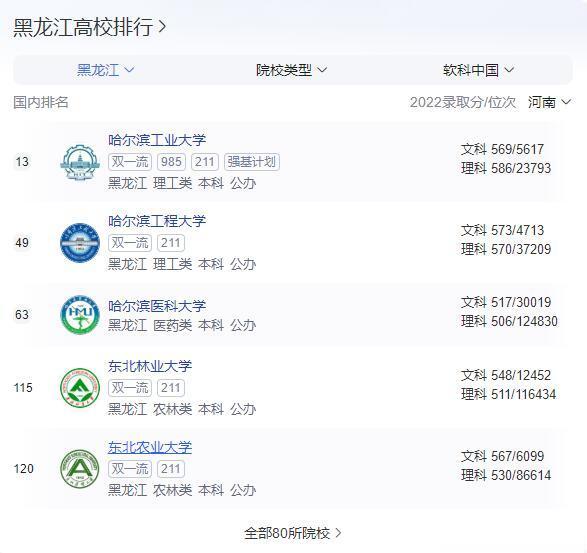This screenshot has width=587, height=553.
Task: Click score 理科 506/124830
Action: [x=510, y=321]
